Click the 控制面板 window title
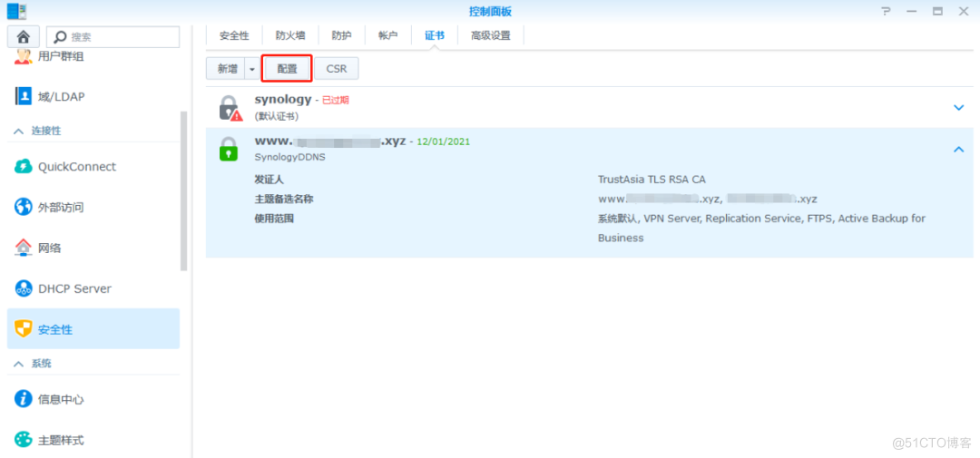This screenshot has width=980, height=458. [490, 11]
